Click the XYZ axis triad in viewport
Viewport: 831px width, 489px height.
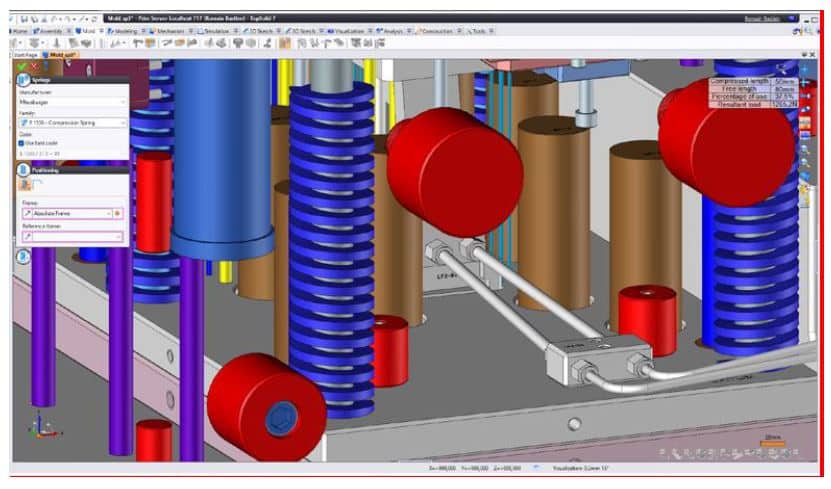40,427
